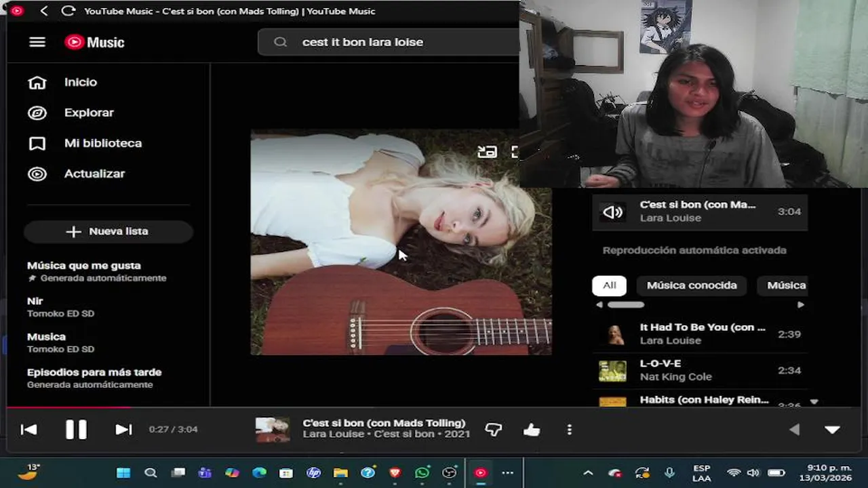
Task: Click the album artwork image
Action: (401, 242)
